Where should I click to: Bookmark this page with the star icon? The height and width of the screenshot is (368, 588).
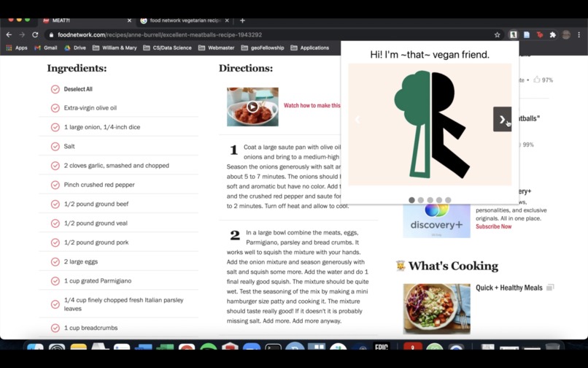click(x=498, y=35)
